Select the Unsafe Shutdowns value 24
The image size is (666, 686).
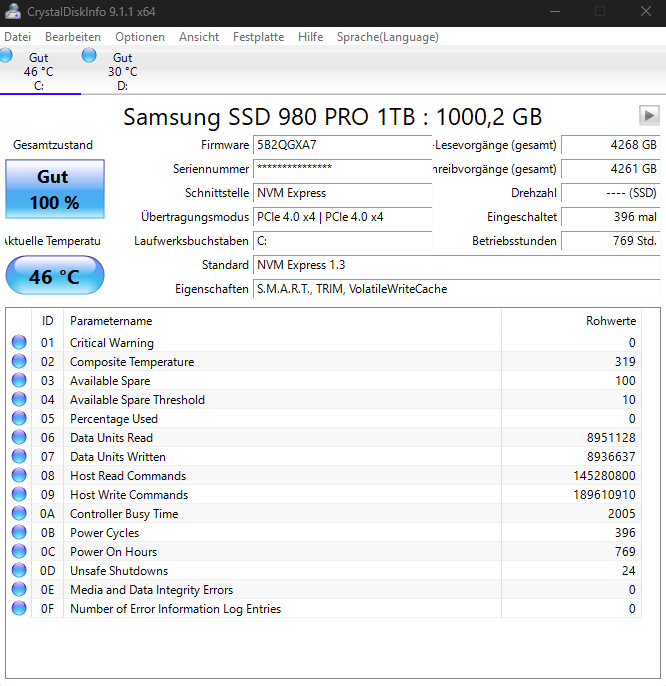pos(628,570)
